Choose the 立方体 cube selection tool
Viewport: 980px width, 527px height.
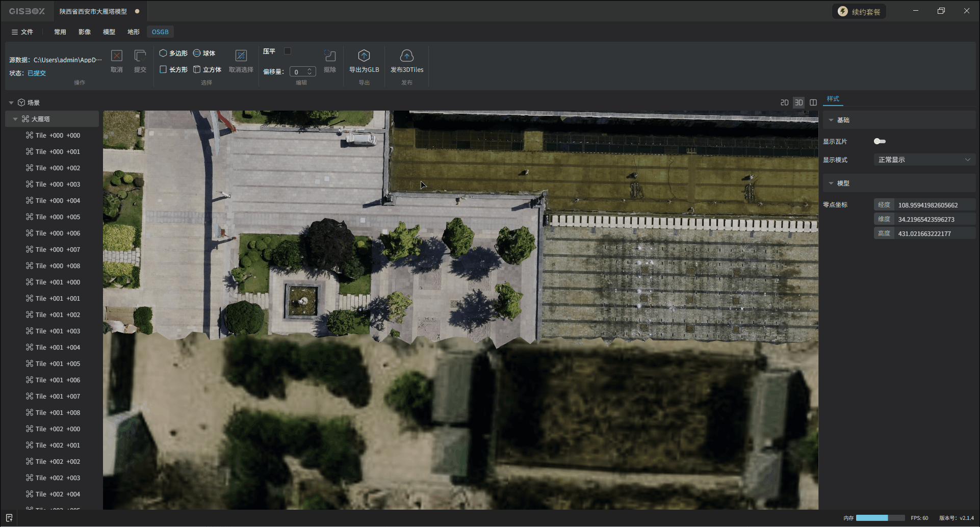click(x=207, y=70)
